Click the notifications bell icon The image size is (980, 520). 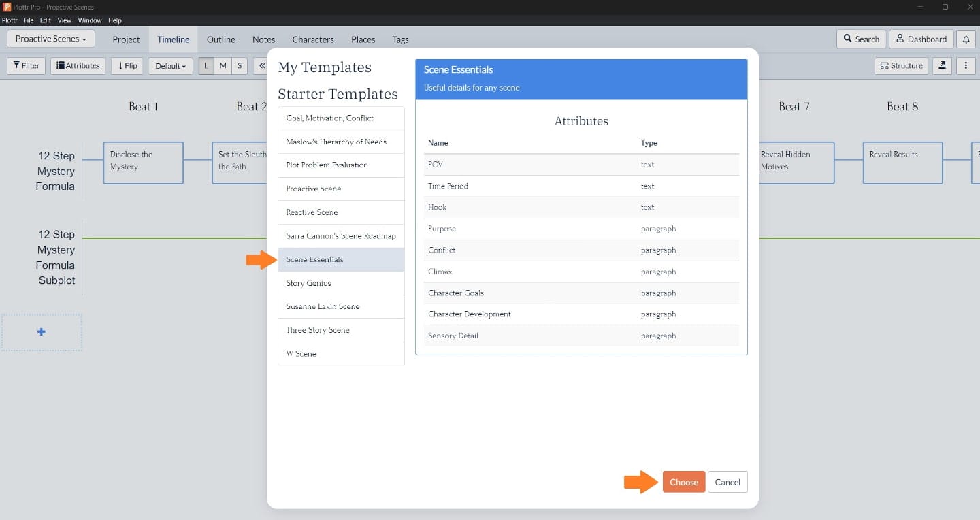coord(966,39)
